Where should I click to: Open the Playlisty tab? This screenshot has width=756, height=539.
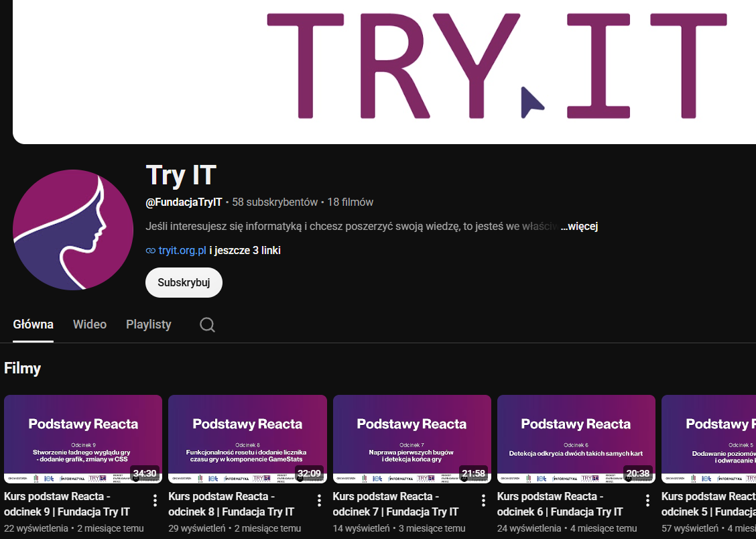click(149, 324)
